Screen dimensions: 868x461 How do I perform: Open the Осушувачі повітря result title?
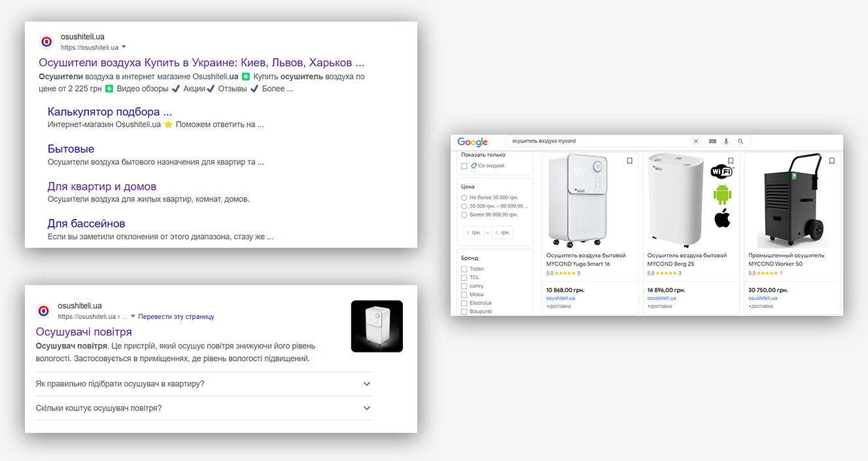click(x=84, y=332)
